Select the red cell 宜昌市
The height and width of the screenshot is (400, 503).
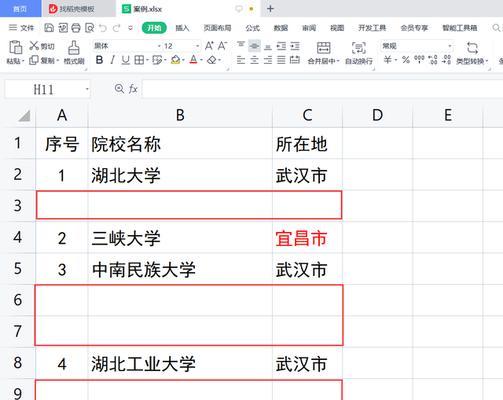tap(307, 238)
